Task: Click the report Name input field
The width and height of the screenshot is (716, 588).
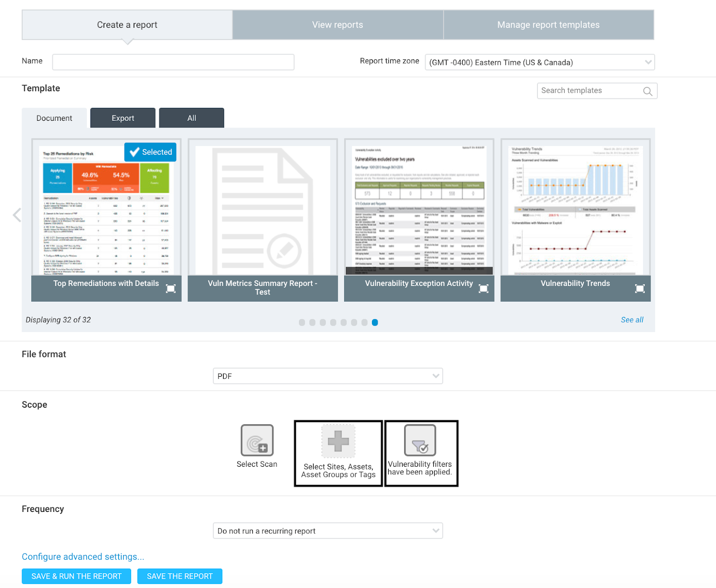Action: (x=173, y=62)
